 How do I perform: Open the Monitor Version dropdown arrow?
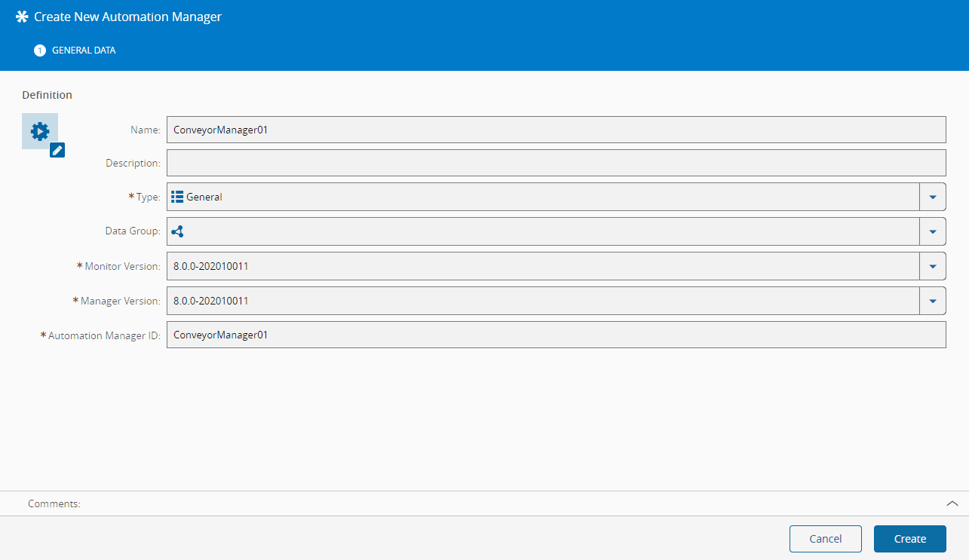click(x=933, y=266)
